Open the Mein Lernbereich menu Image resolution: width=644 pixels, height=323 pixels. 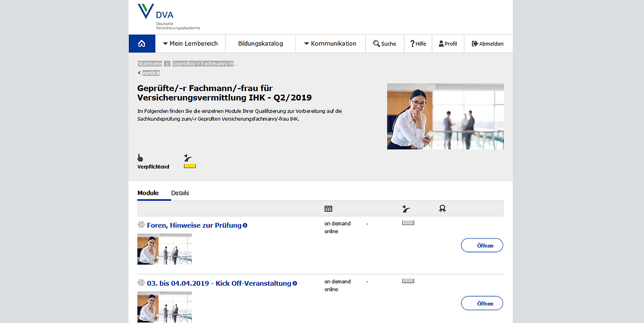point(190,44)
